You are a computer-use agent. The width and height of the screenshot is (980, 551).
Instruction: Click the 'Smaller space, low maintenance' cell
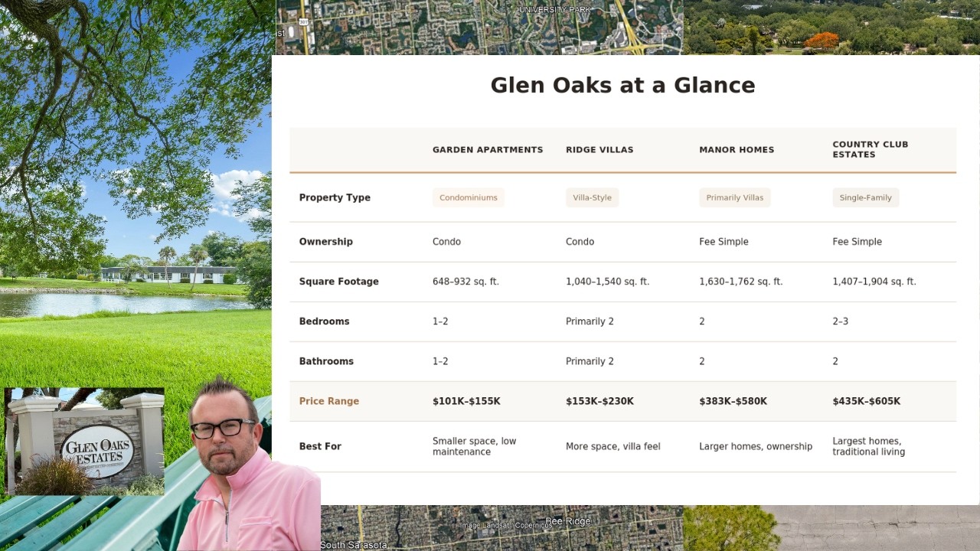475,446
